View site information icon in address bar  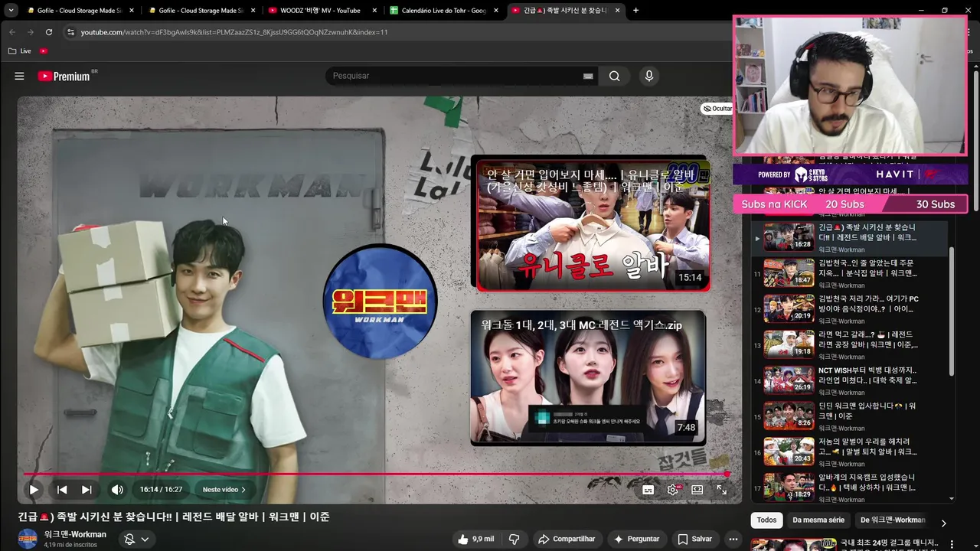click(70, 32)
